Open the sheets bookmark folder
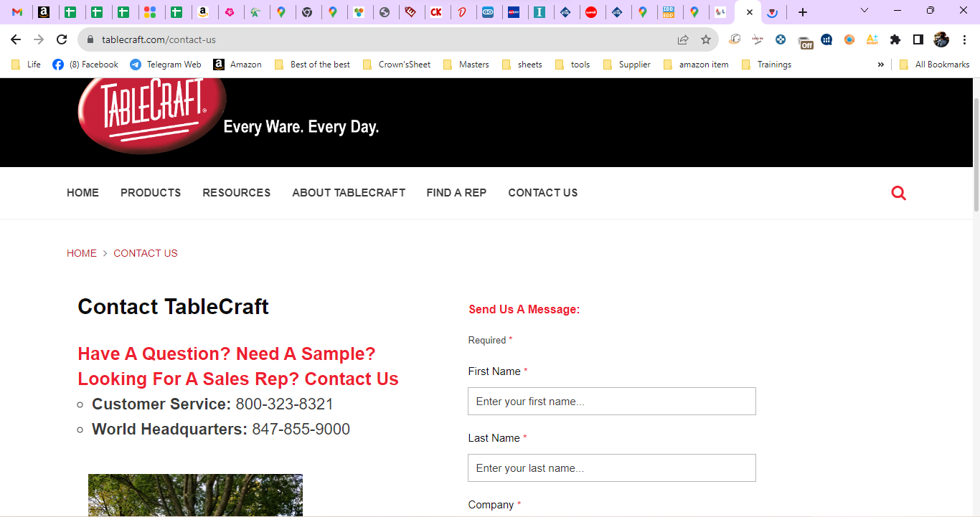 tap(522, 65)
